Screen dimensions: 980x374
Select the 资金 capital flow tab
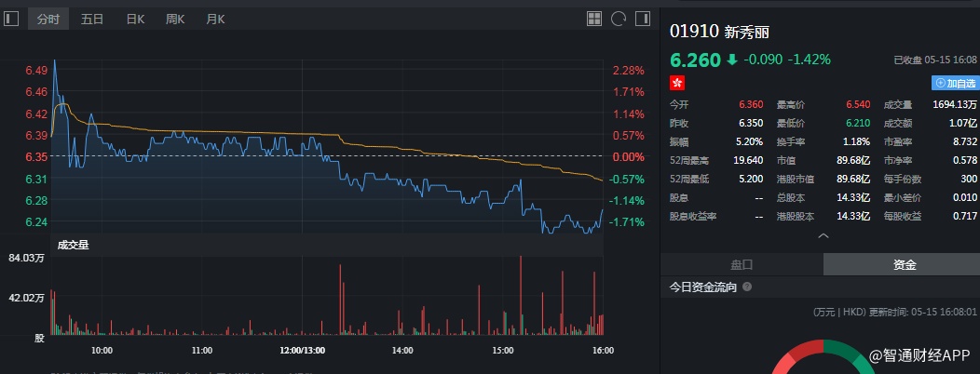[905, 264]
